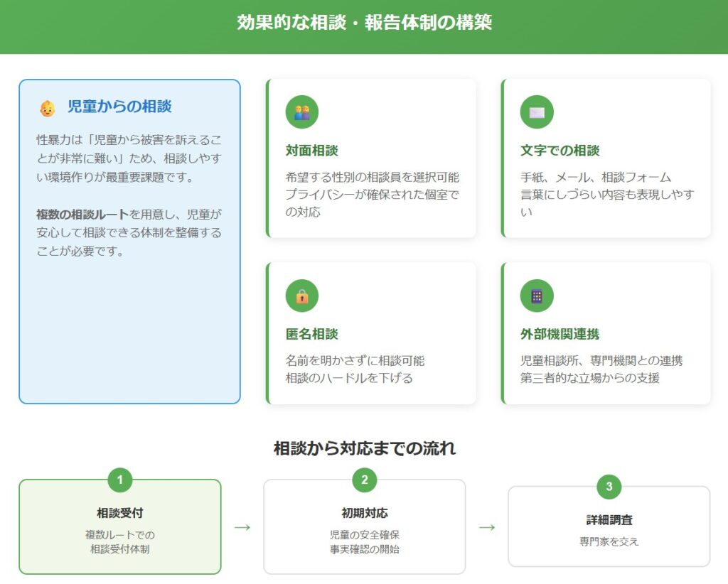Screen dimensions: 728x584
Task: Click the 対面相談 card title
Action: (x=311, y=151)
